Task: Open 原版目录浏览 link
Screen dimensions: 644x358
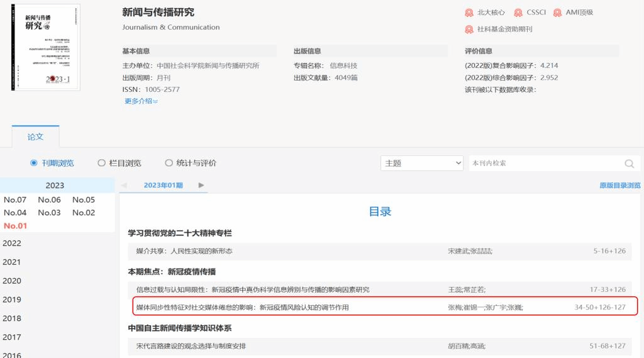Action: 619,186
